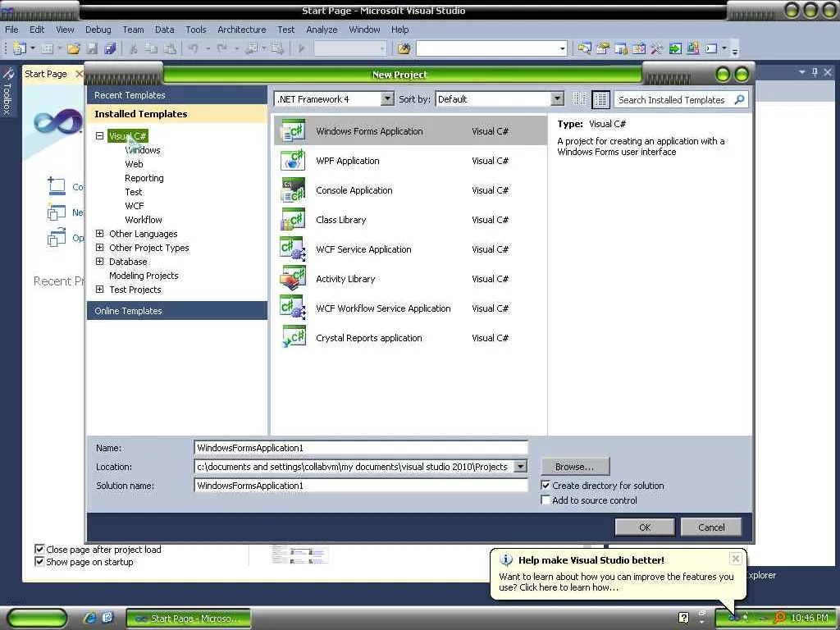Select the Reporting item under Visual C#
Viewport: 840px width, 630px height.
point(144,178)
